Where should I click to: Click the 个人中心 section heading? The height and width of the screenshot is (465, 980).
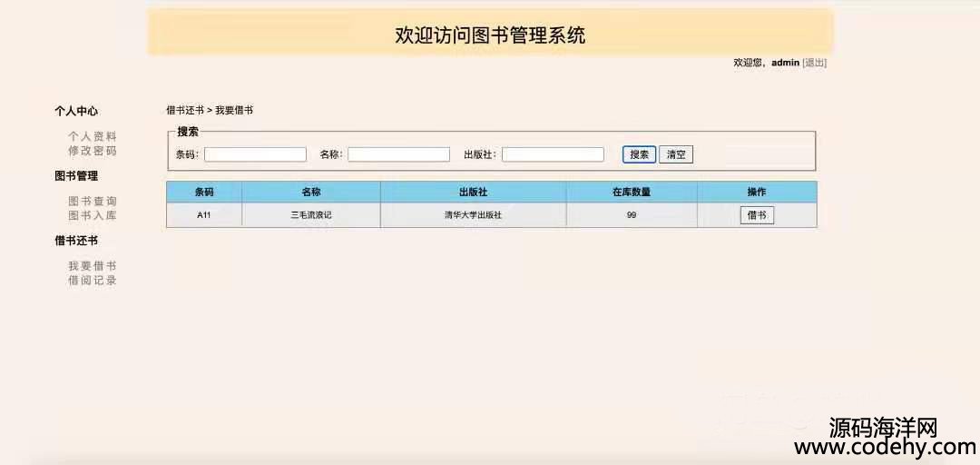click(76, 112)
